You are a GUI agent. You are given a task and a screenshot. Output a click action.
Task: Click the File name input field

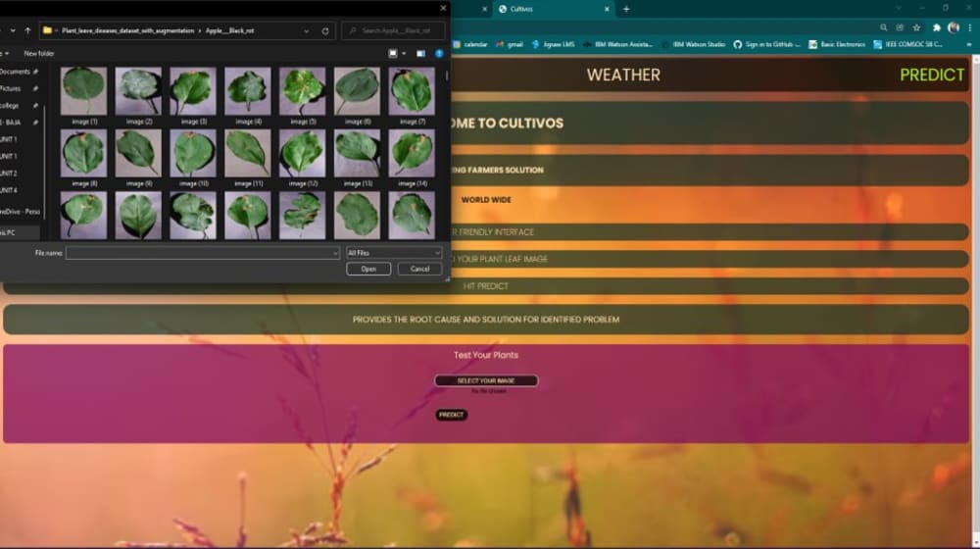[x=199, y=253]
